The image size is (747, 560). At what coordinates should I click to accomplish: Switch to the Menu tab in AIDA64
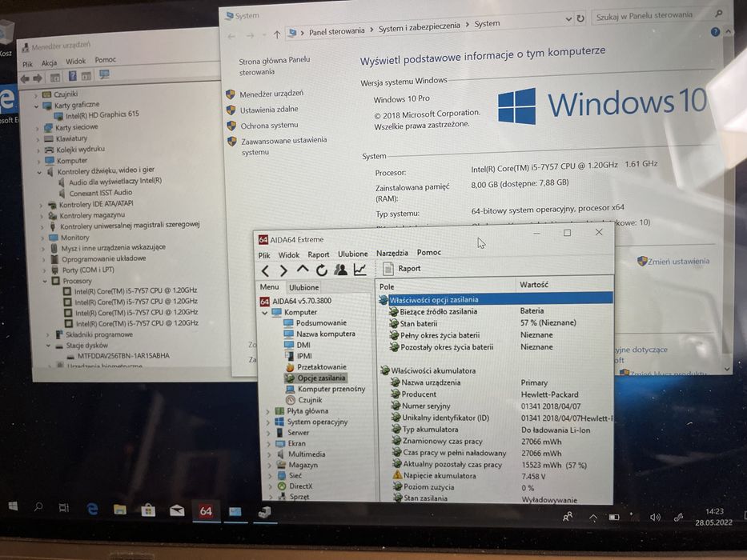point(269,287)
